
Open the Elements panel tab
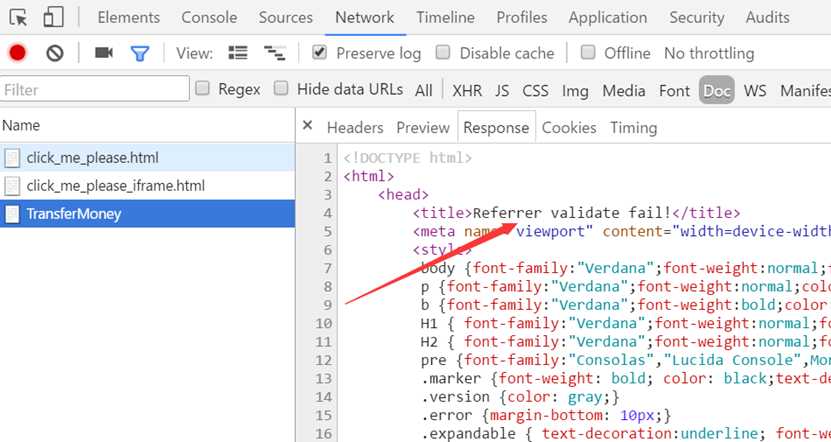tap(129, 17)
